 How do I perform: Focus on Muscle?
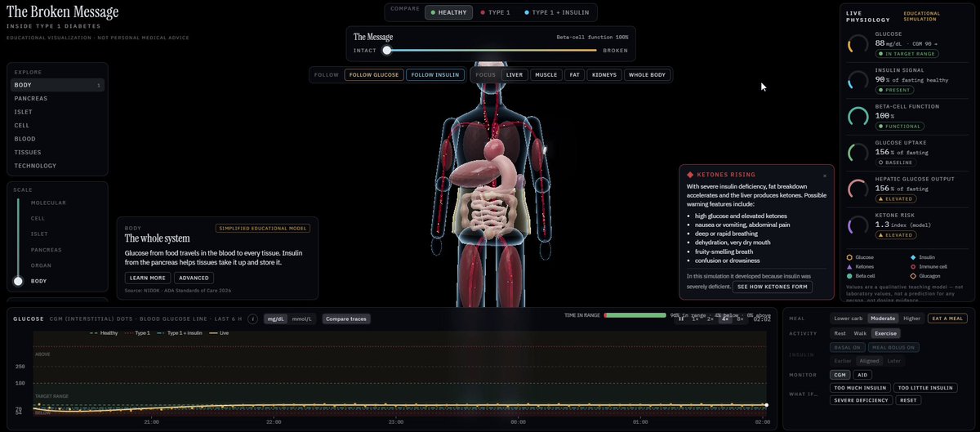click(x=546, y=75)
